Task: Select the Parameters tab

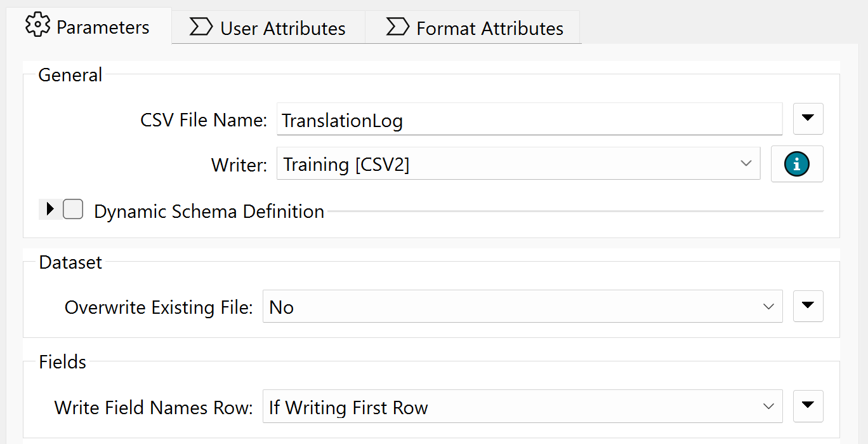Action: pos(89,26)
